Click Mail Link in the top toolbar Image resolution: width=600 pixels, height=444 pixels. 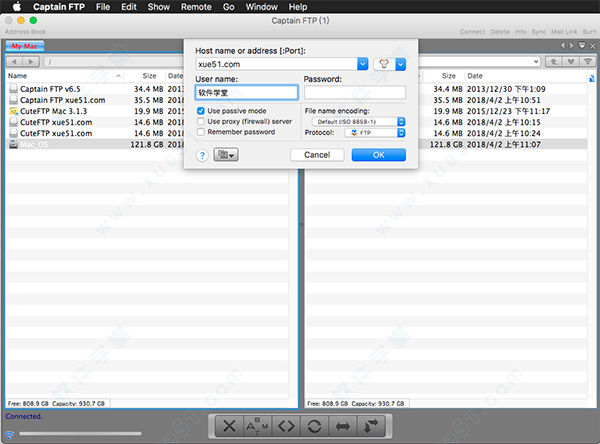pyautogui.click(x=564, y=32)
